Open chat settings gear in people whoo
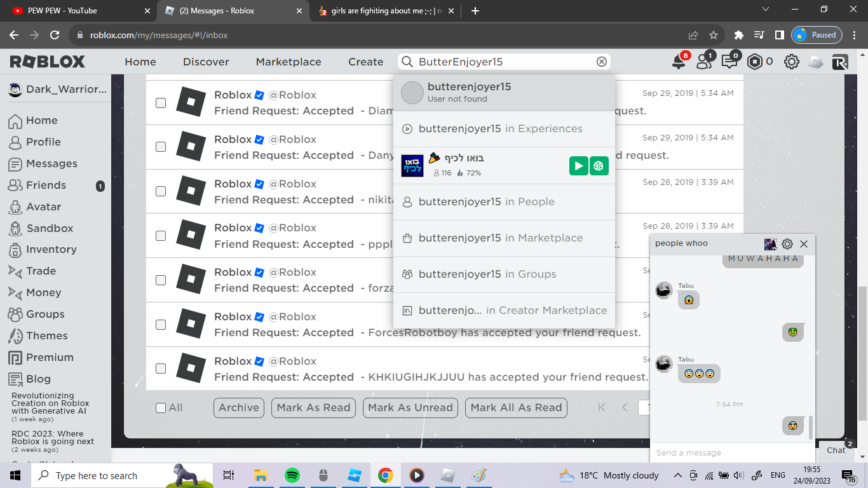 pyautogui.click(x=787, y=243)
